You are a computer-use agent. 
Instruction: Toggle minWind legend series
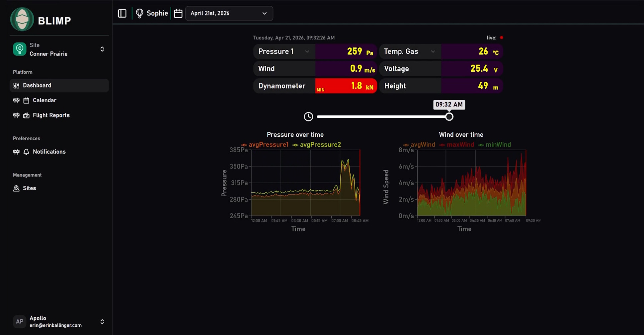pyautogui.click(x=494, y=145)
